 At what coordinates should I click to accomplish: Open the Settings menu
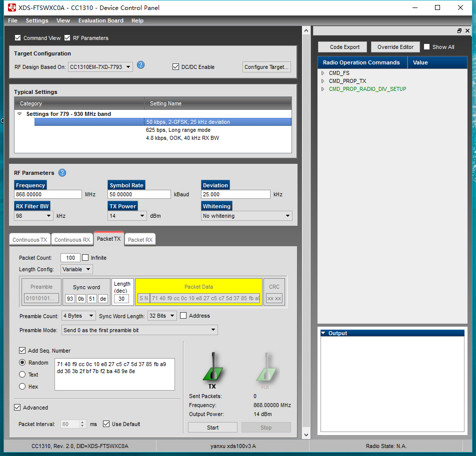[36, 20]
